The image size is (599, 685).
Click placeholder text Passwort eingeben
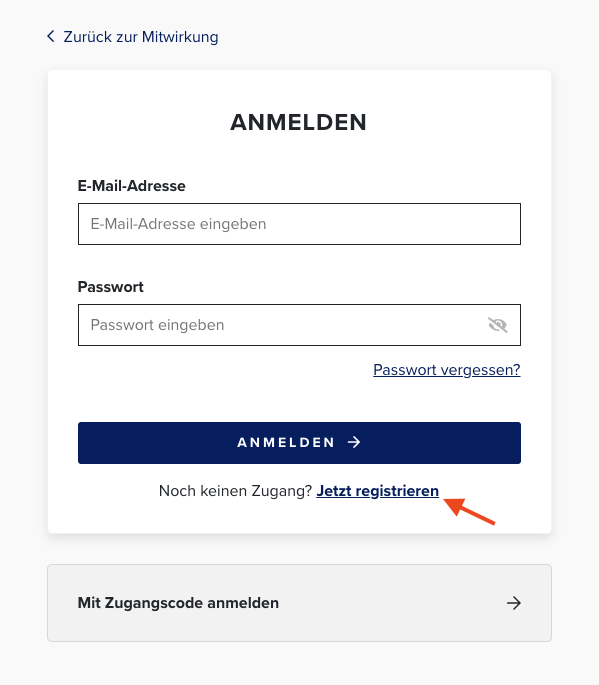pyautogui.click(x=157, y=325)
